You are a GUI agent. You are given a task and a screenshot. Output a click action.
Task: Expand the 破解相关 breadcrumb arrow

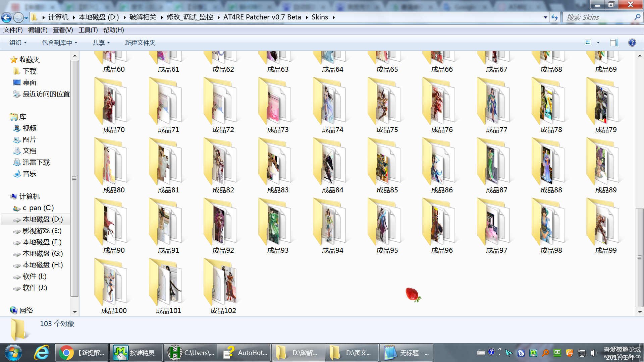pos(162,17)
